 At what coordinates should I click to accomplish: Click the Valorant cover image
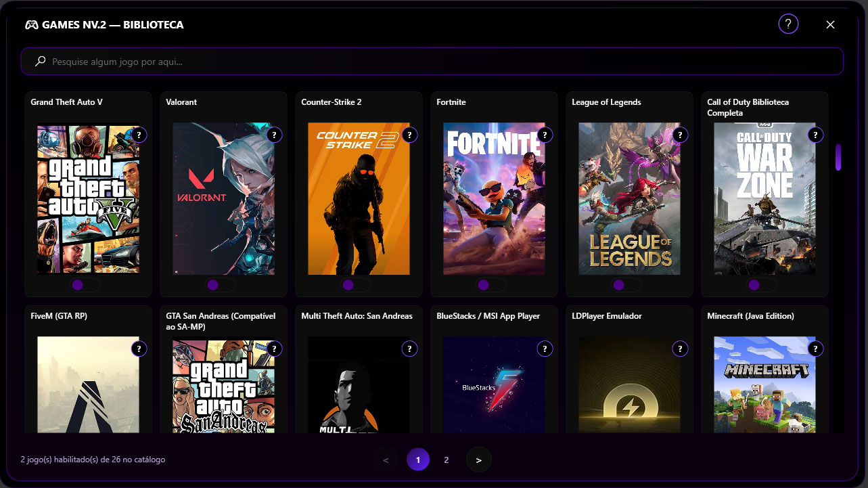pos(224,198)
